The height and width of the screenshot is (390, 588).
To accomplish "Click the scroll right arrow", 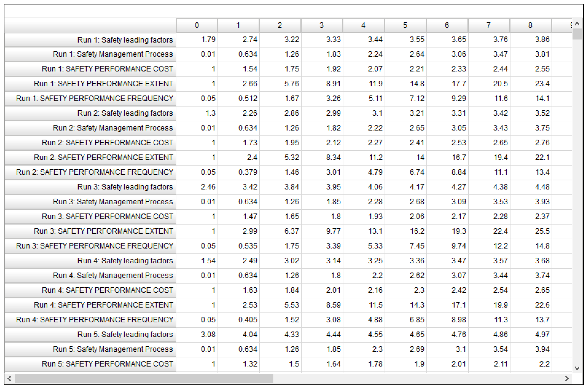I will point(567,379).
